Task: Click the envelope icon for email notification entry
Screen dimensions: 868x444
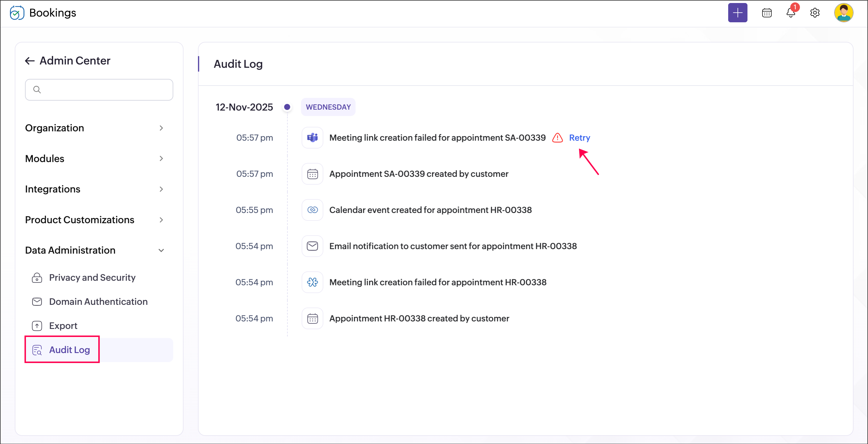Action: 312,246
